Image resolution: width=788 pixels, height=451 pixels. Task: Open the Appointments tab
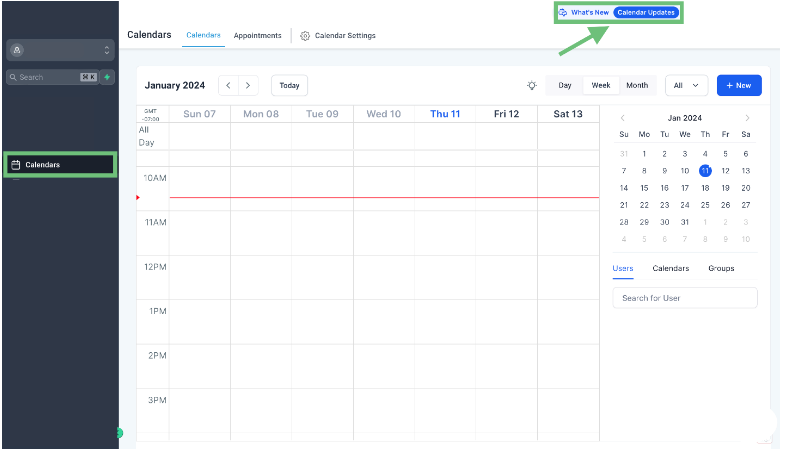257,36
